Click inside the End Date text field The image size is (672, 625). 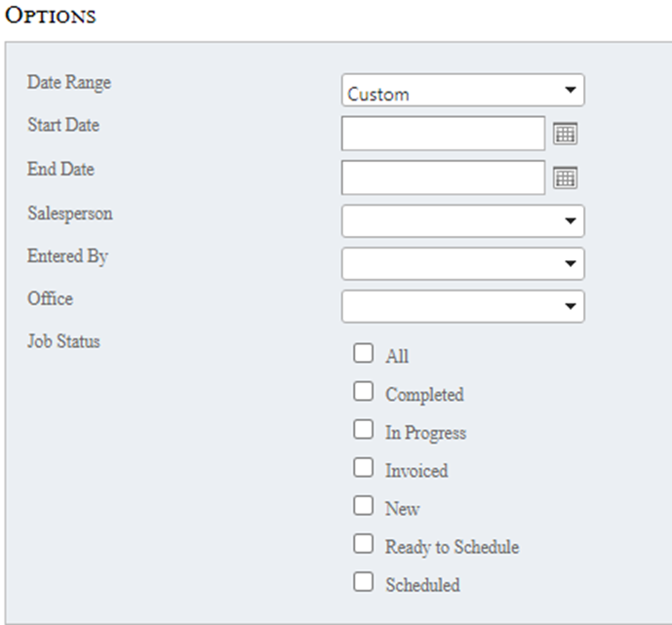tap(443, 177)
